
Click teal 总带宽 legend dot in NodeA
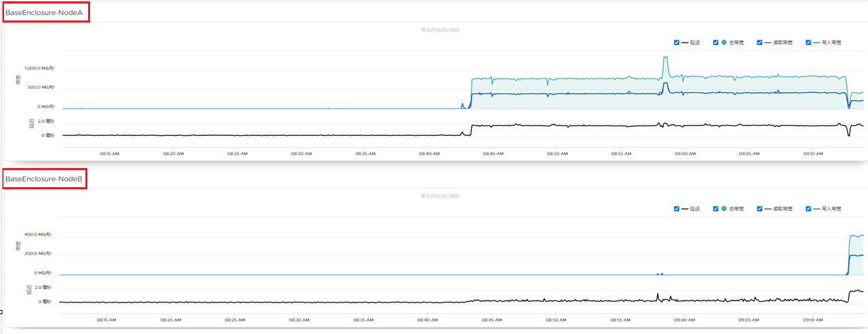(x=724, y=42)
